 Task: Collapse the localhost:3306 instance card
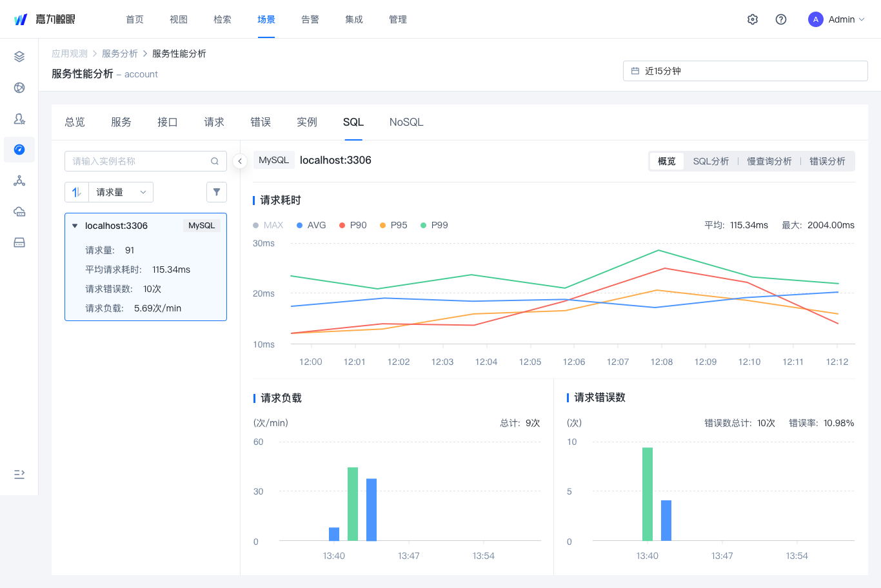tap(75, 226)
